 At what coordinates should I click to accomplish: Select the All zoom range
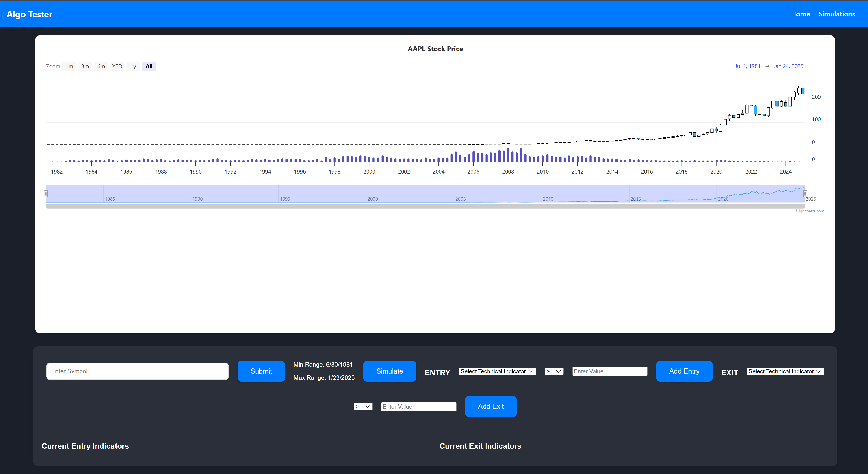click(149, 66)
